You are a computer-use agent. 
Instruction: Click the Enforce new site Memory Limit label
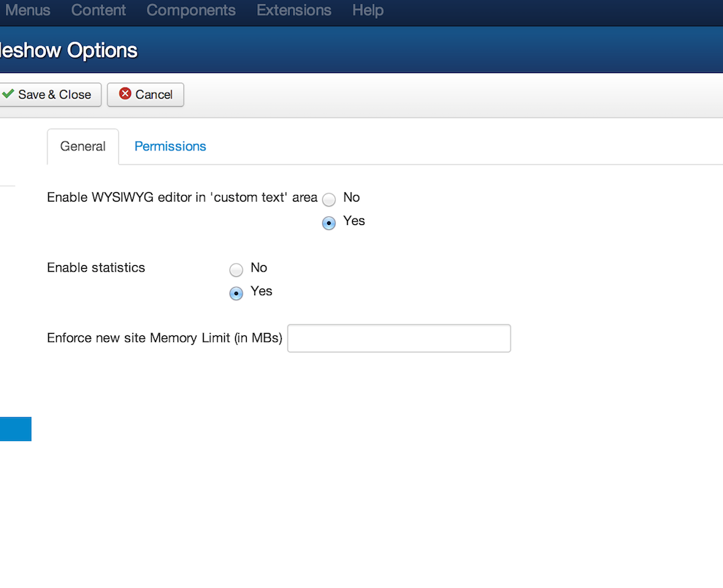pos(164,338)
